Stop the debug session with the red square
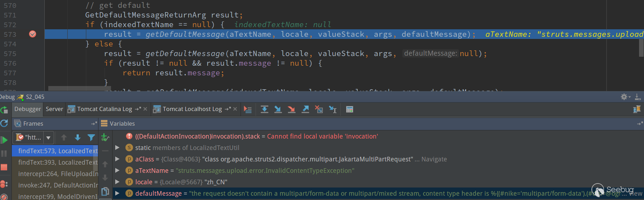 tap(4, 167)
